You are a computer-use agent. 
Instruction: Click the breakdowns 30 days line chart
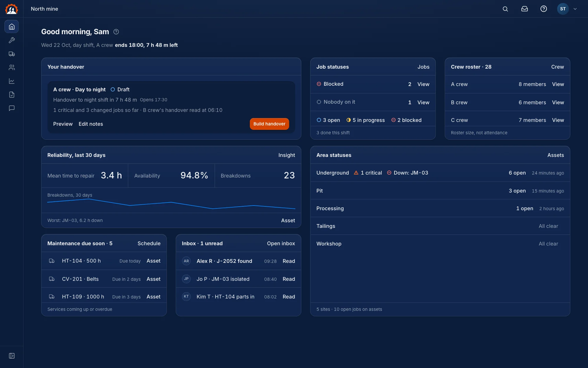[171, 204]
